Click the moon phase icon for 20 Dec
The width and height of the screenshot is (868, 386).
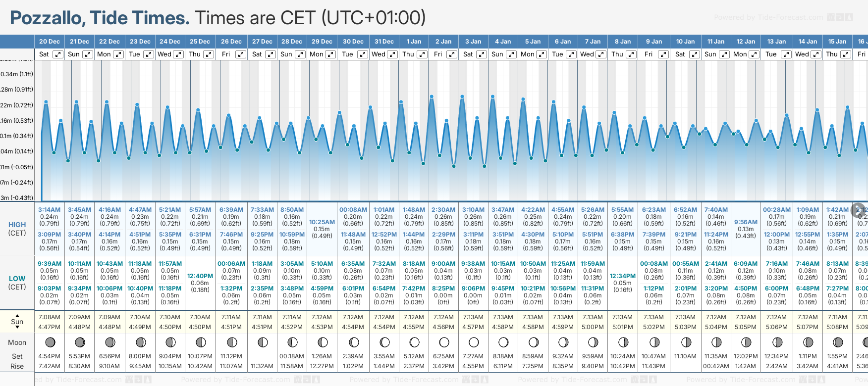[x=50, y=342]
